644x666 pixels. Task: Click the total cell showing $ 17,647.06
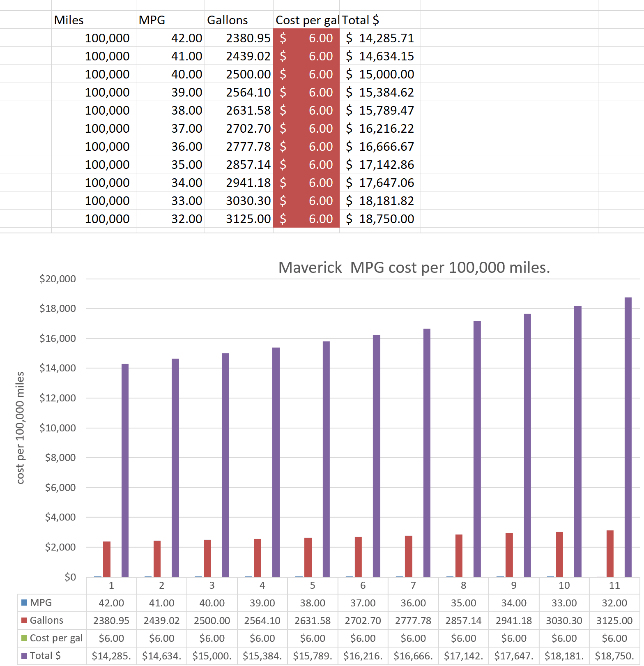pos(380,182)
